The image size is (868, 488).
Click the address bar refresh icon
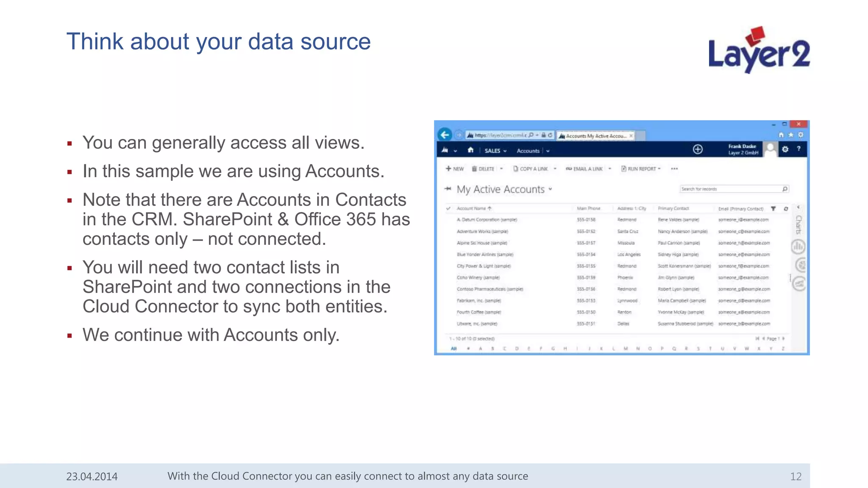coord(550,135)
